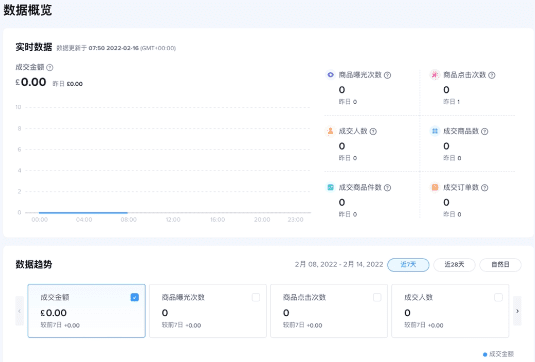Click the orange icon for 成交订单数
Viewport: 535px width, 362px height.
435,187
